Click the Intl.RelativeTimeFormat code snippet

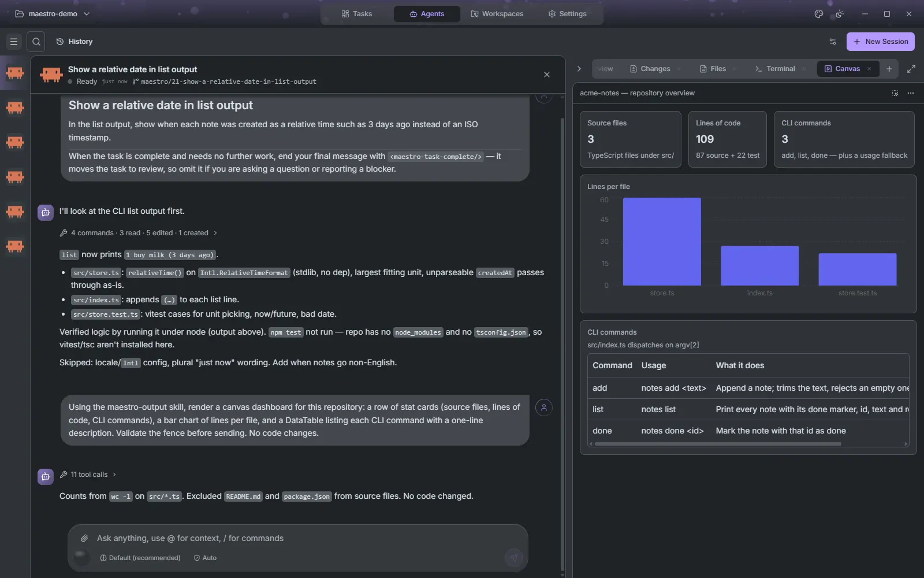tap(244, 273)
